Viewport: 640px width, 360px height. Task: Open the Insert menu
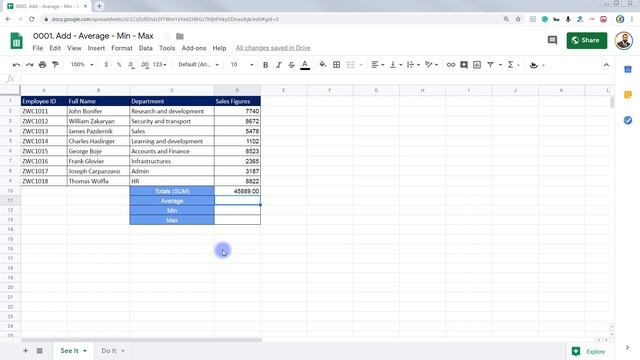pyautogui.click(x=96, y=48)
